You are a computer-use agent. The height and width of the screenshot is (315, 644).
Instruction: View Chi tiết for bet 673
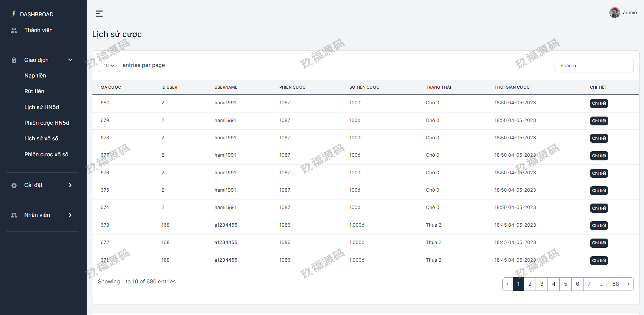tap(599, 226)
